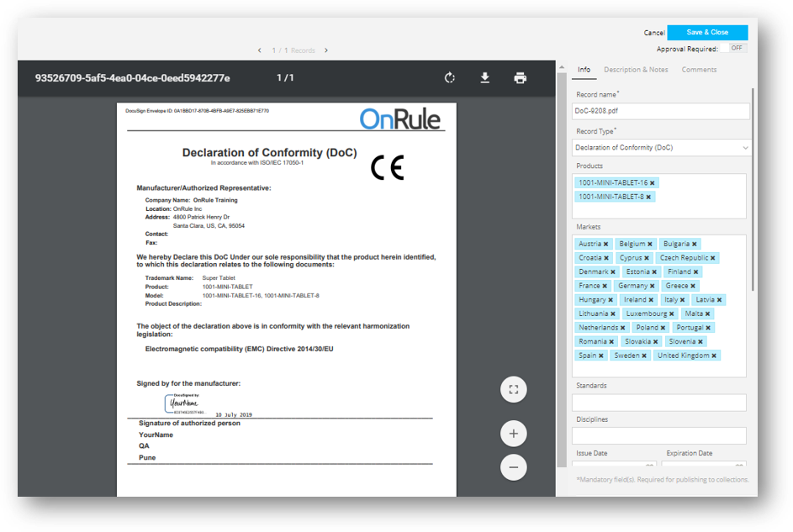Remove Latvia from markets
This screenshot has height=532, width=793.
[719, 300]
